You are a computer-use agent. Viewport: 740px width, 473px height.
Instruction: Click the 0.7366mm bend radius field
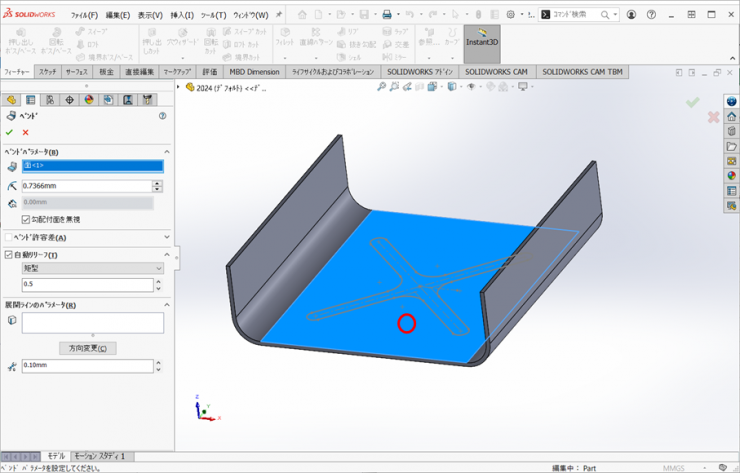pos(86,186)
